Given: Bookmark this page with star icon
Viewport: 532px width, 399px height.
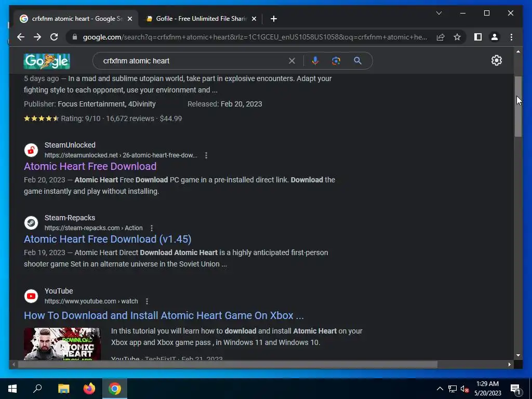Looking at the screenshot, I should click(457, 37).
